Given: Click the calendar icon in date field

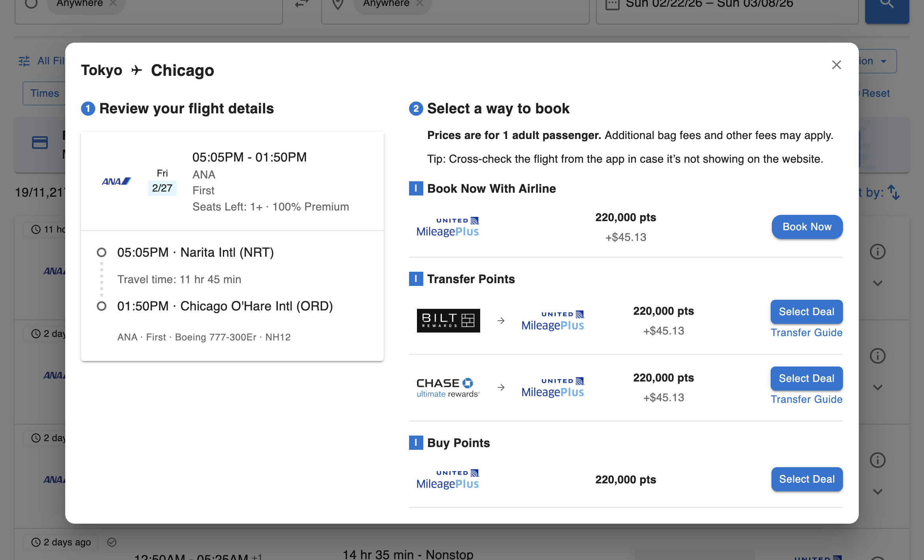Looking at the screenshot, I should (613, 4).
